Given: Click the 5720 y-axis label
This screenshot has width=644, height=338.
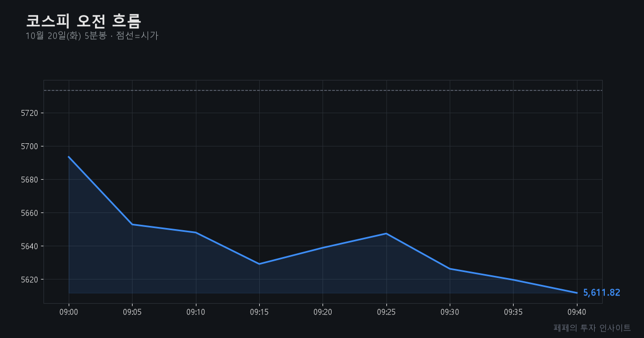Looking at the screenshot, I should (x=30, y=113).
